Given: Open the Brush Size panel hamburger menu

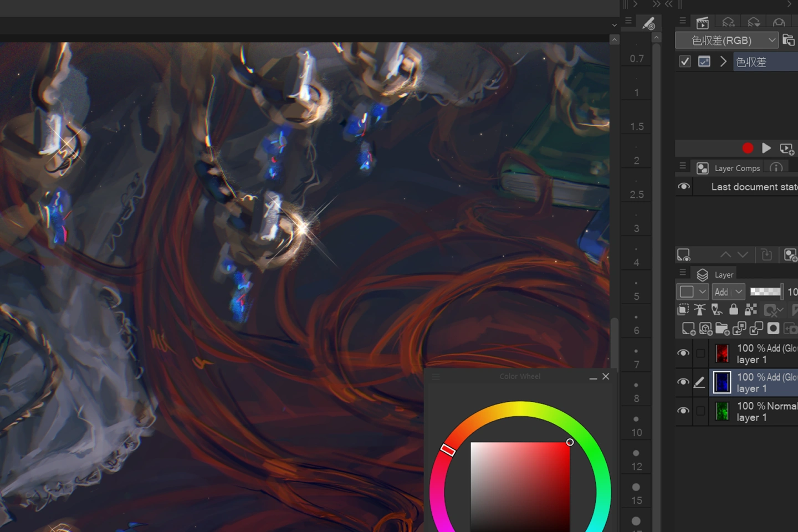Looking at the screenshot, I should coord(628,21).
